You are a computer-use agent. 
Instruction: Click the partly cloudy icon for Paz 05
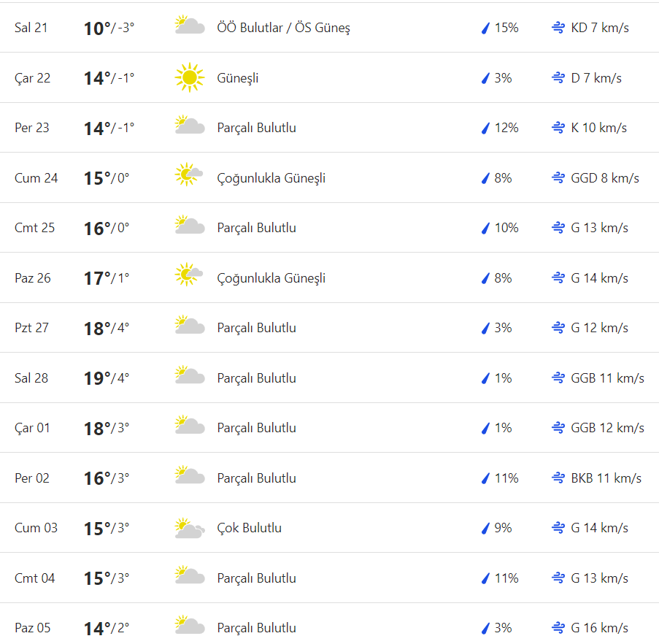[x=189, y=626]
